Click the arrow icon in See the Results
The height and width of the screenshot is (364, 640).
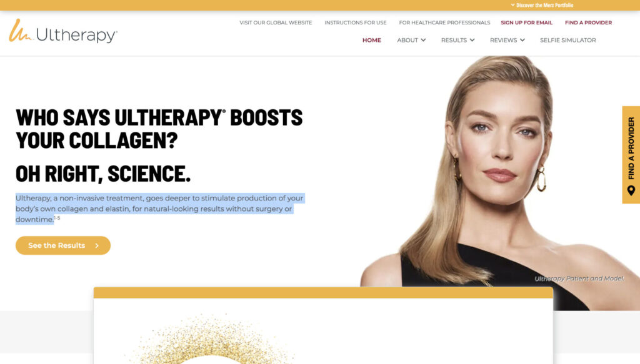click(x=97, y=245)
